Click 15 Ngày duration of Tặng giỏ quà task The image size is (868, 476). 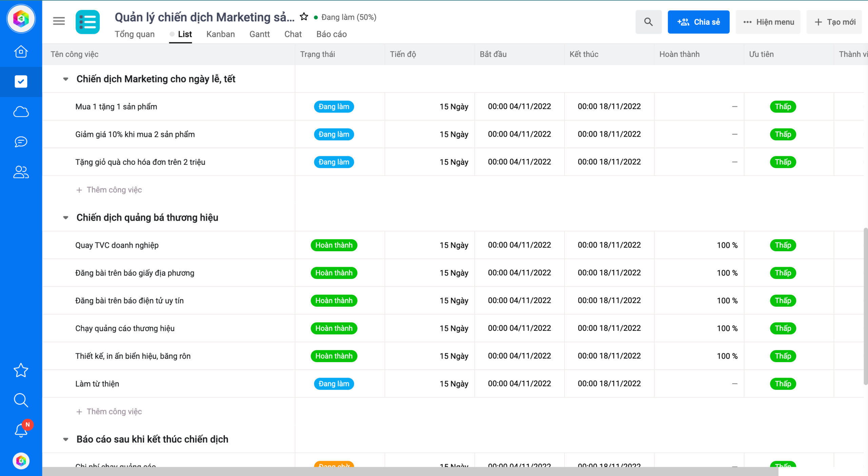[x=454, y=162]
